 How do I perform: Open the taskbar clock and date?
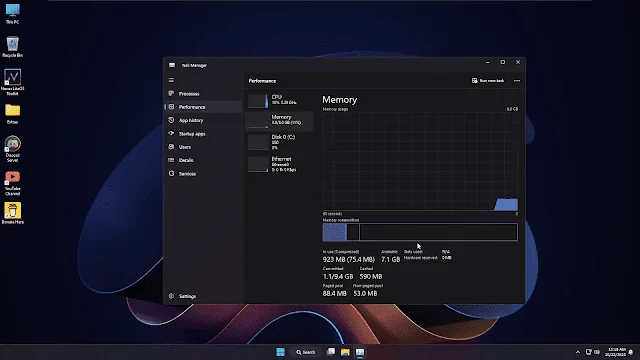615,352
